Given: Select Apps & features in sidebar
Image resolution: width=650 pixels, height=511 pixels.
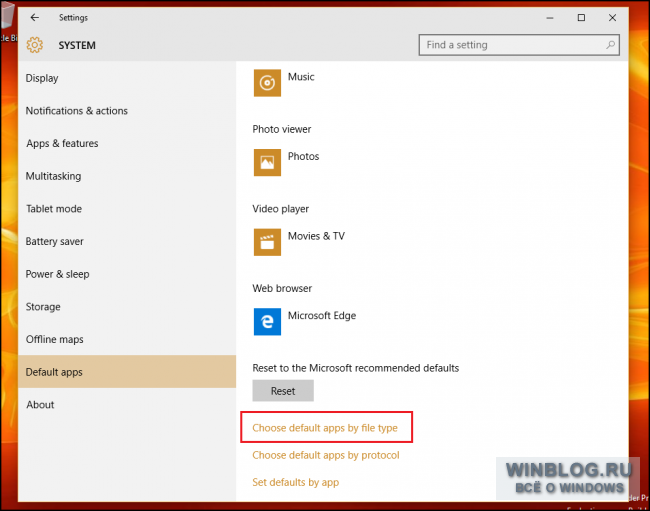Looking at the screenshot, I should (127, 143).
